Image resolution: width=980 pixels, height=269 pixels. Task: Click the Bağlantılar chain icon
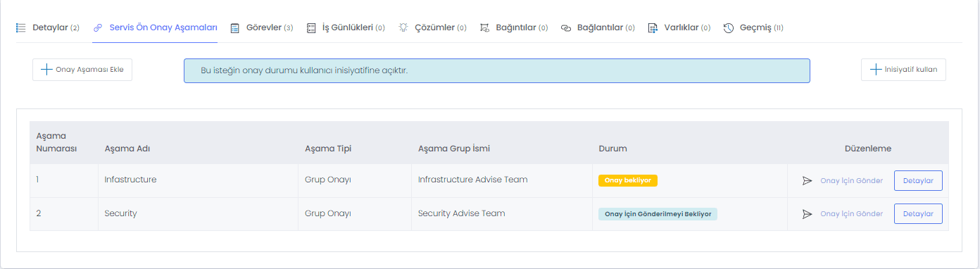pos(566,28)
